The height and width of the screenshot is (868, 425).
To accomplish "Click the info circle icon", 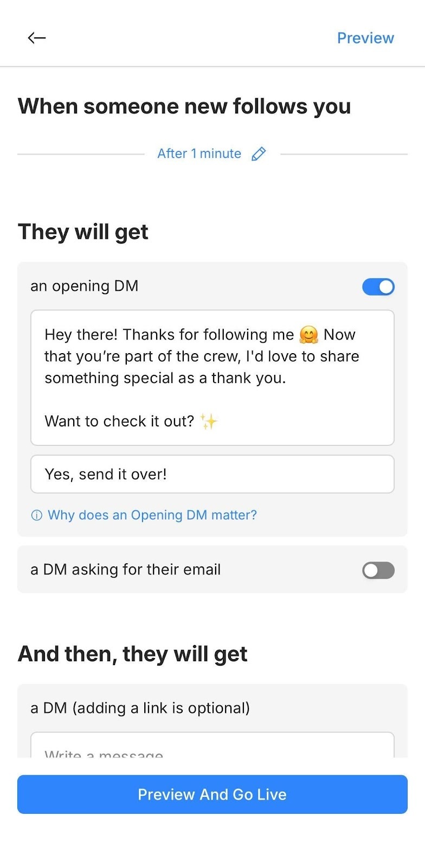I will [x=36, y=515].
